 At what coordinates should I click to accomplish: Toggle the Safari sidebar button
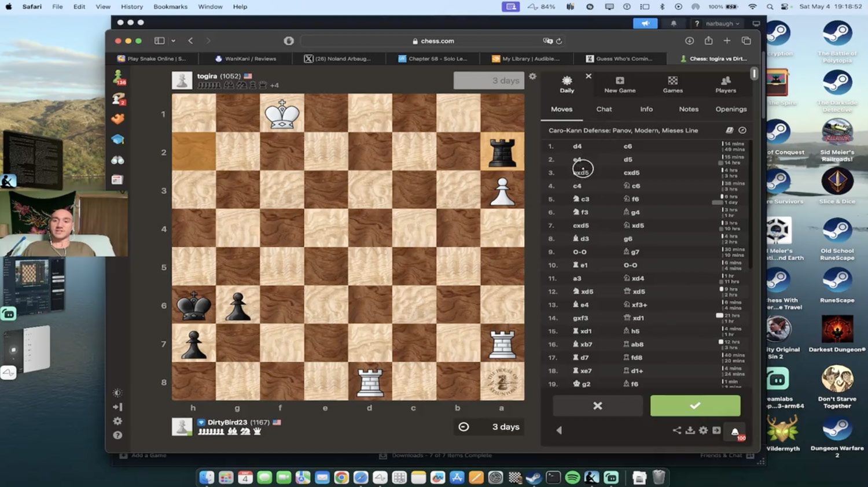coord(159,41)
